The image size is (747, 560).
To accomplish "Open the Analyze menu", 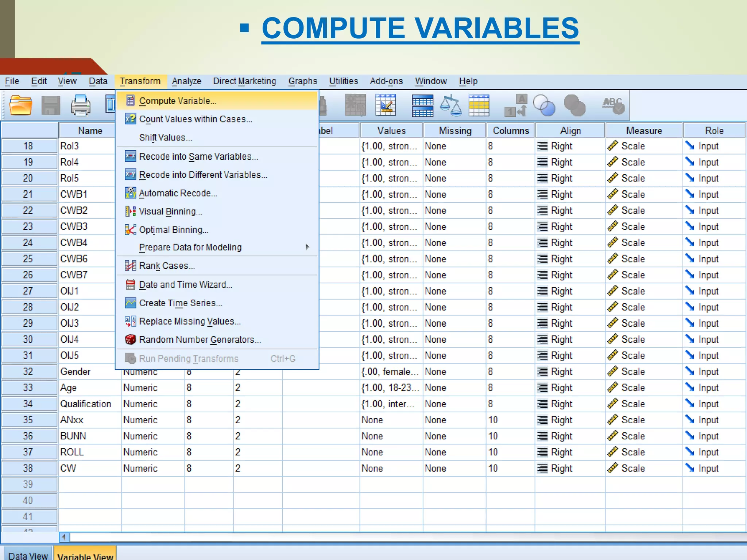I will [x=186, y=81].
